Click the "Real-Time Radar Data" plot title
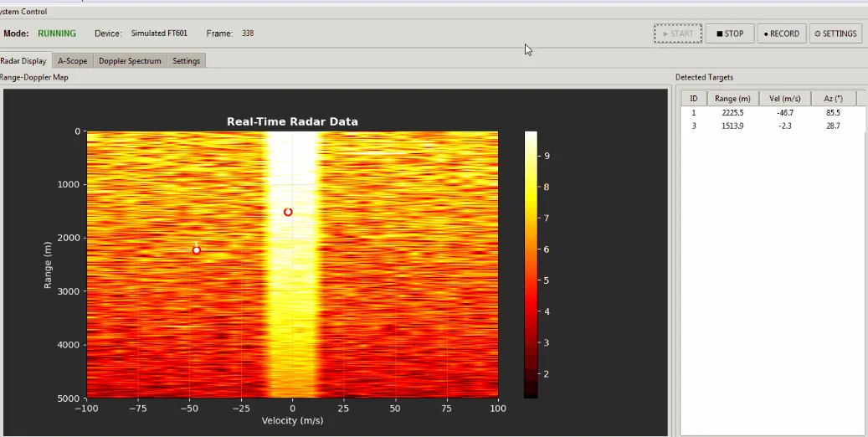 pos(292,121)
